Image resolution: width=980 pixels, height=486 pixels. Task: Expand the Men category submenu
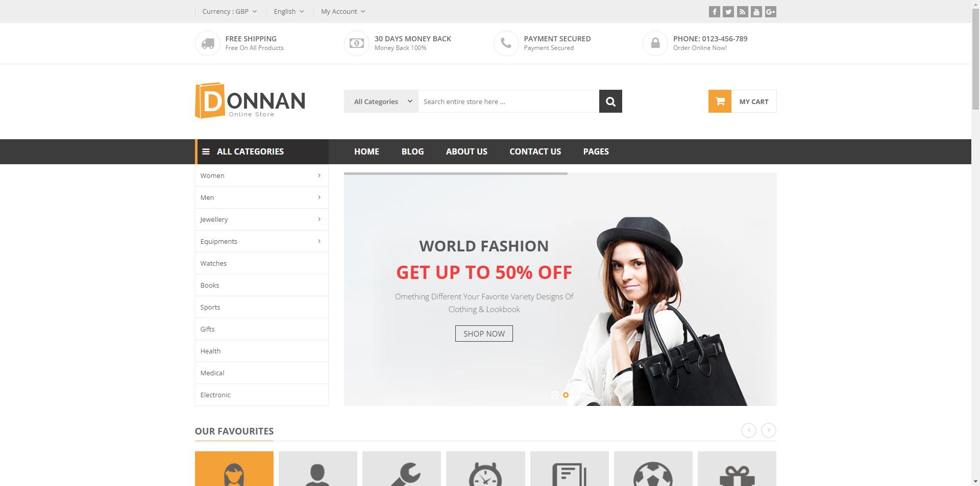pos(320,197)
